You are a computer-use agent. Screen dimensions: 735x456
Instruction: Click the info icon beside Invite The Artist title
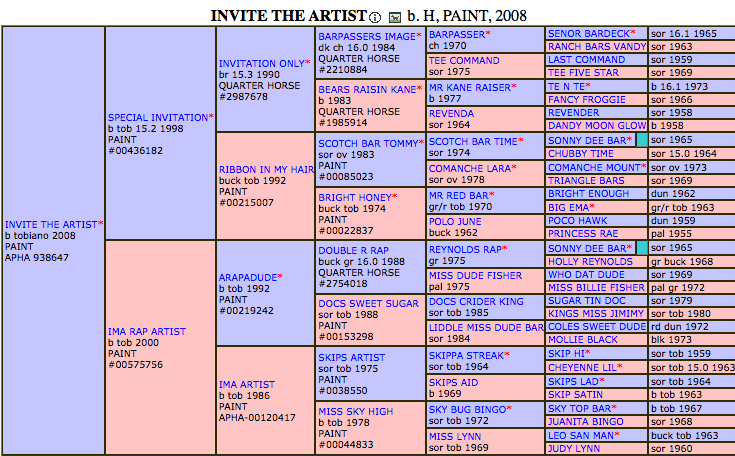point(375,17)
